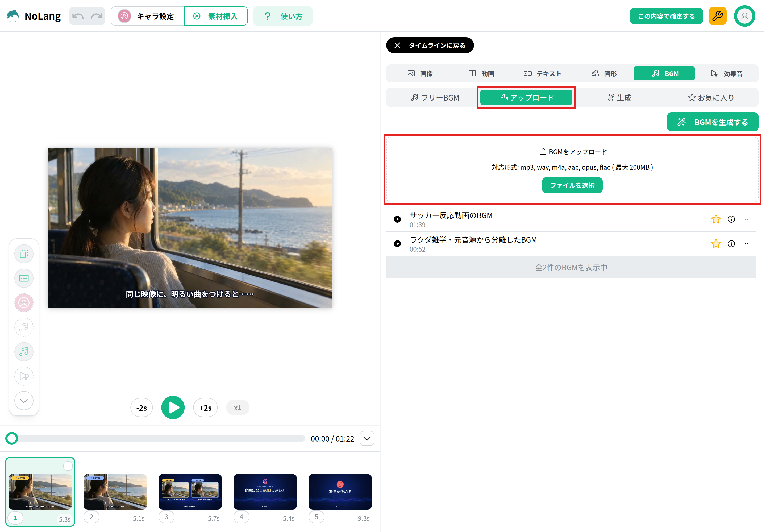Return via タイムラインに戻る button

click(x=430, y=45)
